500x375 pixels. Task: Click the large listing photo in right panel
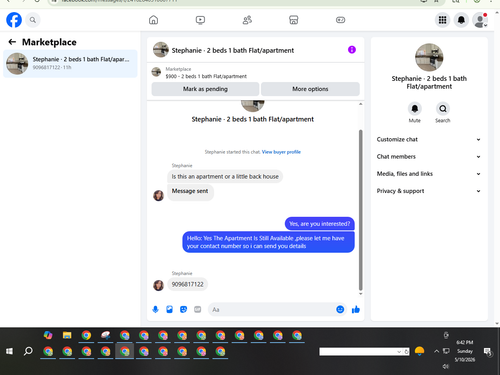click(x=429, y=57)
